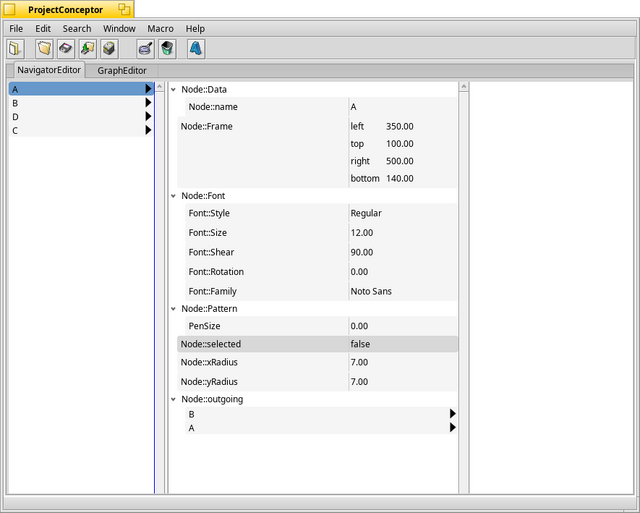Switch to the NavigatorEditor tab
Screen dimensions: 640x513
pos(49,70)
